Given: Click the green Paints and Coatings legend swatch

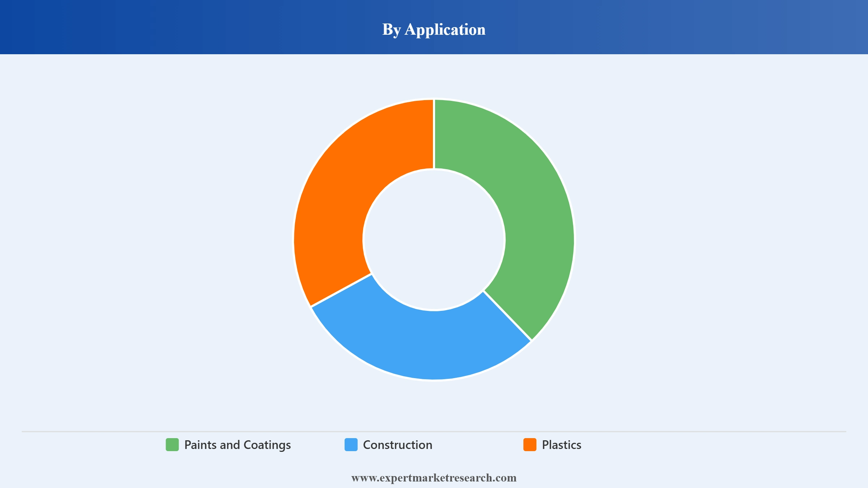Looking at the screenshot, I should [x=172, y=445].
